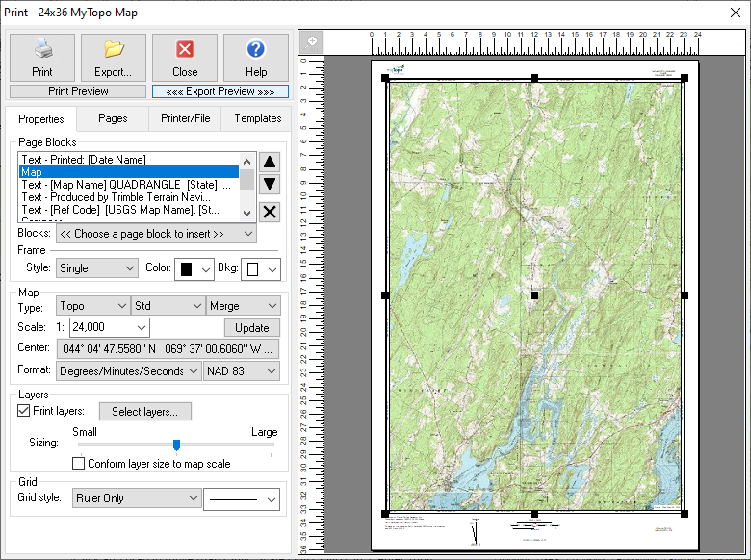This screenshot has height=560, width=751.
Task: Open the frame Color swatch picker
Action: pyautogui.click(x=194, y=269)
